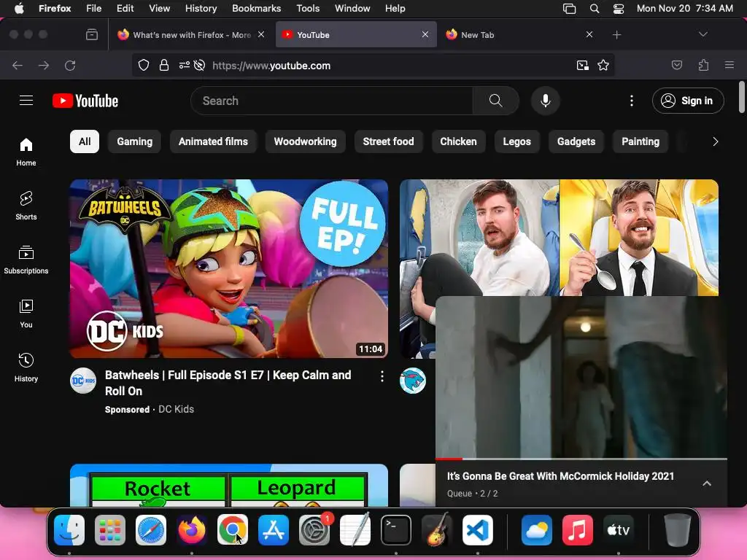Open the Batwheels video thumbnail

click(228, 268)
